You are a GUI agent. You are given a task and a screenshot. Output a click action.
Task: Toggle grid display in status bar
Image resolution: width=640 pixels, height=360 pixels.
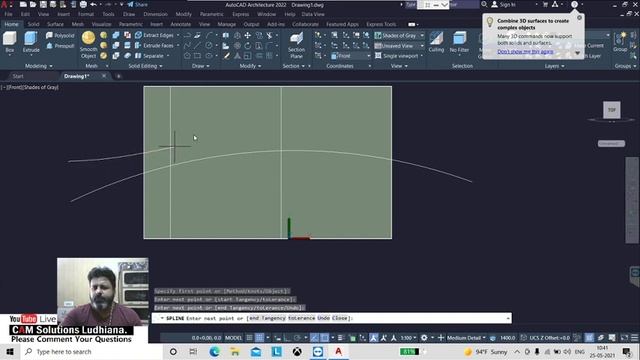(249, 338)
